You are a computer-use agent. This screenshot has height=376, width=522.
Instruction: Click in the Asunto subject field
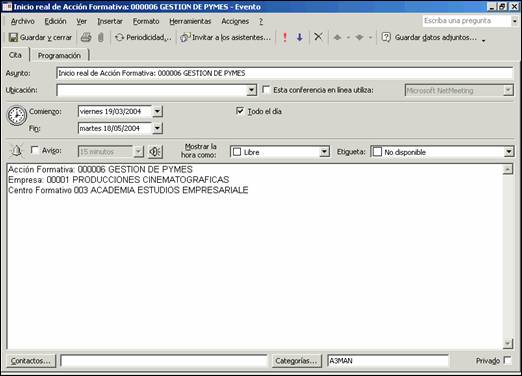click(x=285, y=73)
